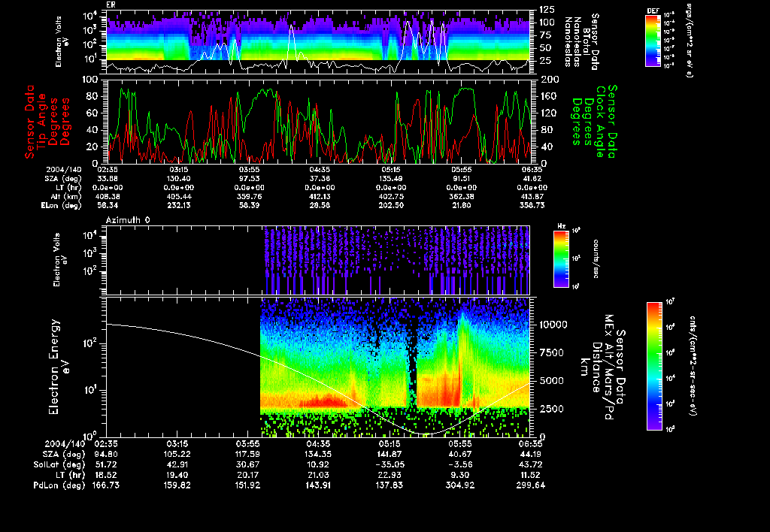The width and height of the screenshot is (770, 532).
Task: Click the SolLat value -3.56
Action: pos(459,464)
